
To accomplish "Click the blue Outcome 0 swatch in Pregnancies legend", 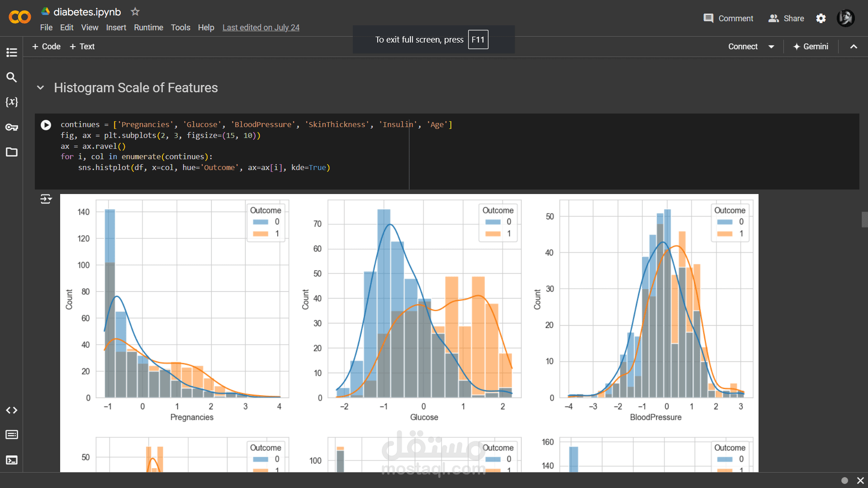I will point(261,222).
